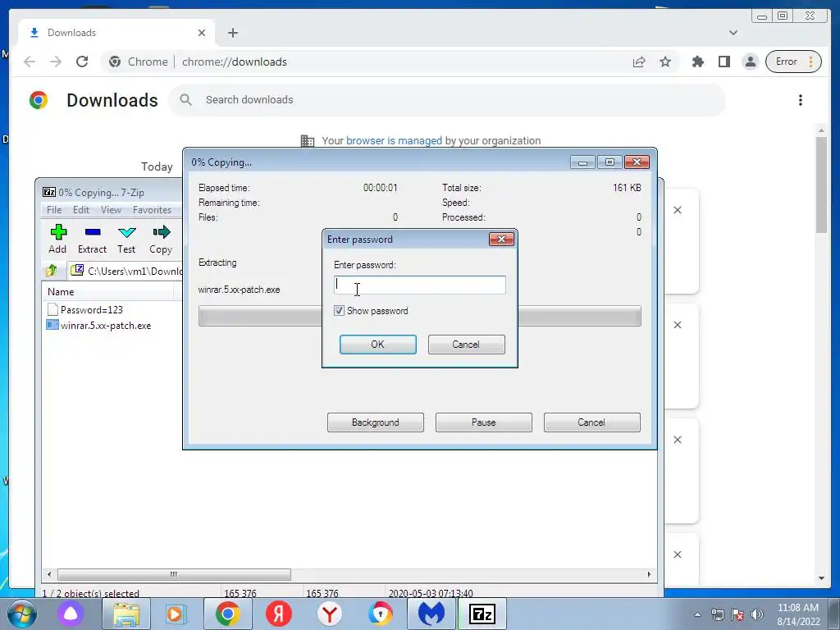Open Chrome from the taskbar
840x630 pixels.
pyautogui.click(x=228, y=614)
